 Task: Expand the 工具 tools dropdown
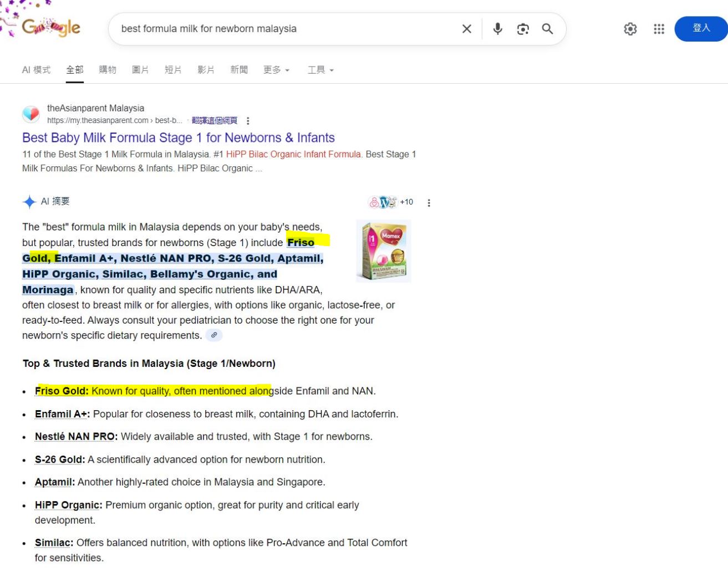click(320, 70)
